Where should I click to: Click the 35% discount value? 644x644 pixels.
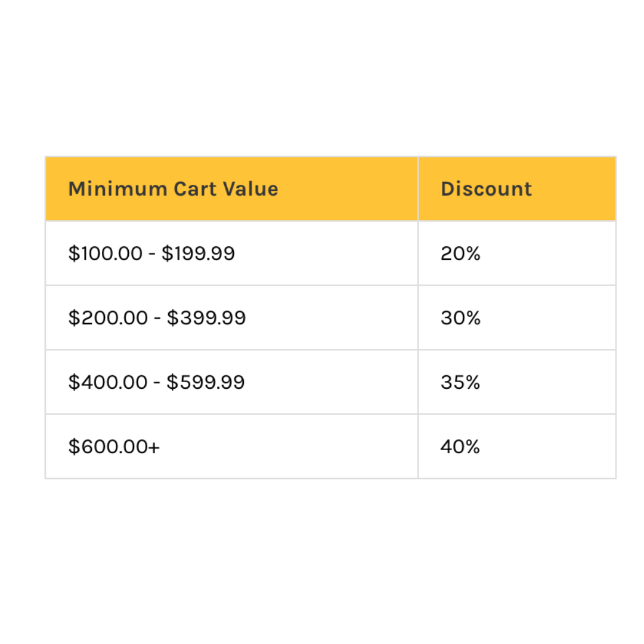[460, 382]
